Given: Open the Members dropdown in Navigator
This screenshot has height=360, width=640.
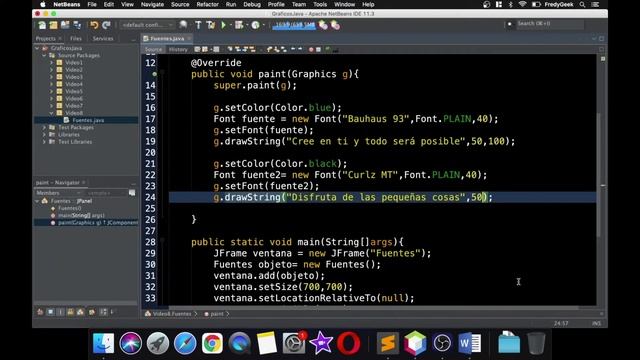Looking at the screenshot, I should [58, 193].
